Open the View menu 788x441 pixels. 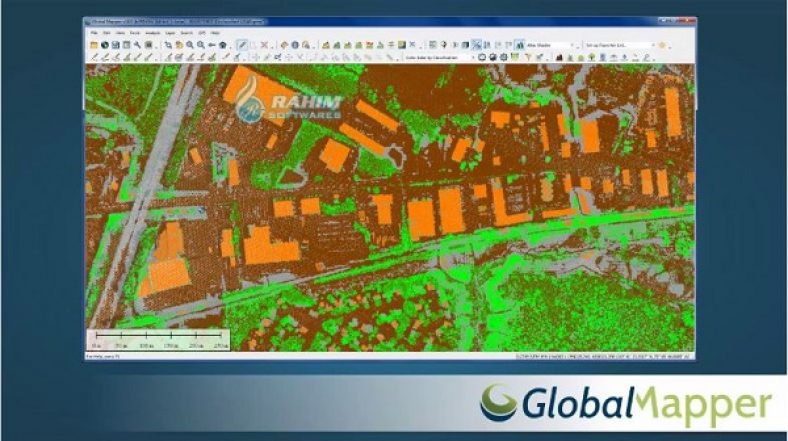pos(121,33)
